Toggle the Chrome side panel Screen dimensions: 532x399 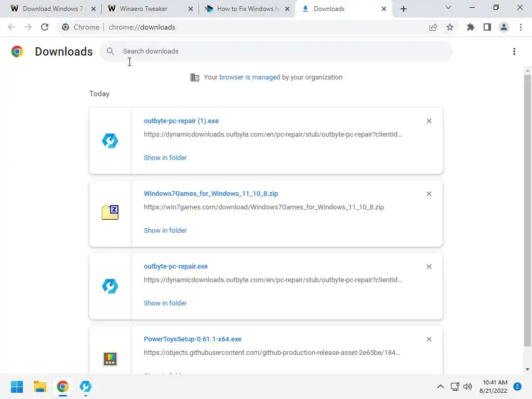[487, 27]
